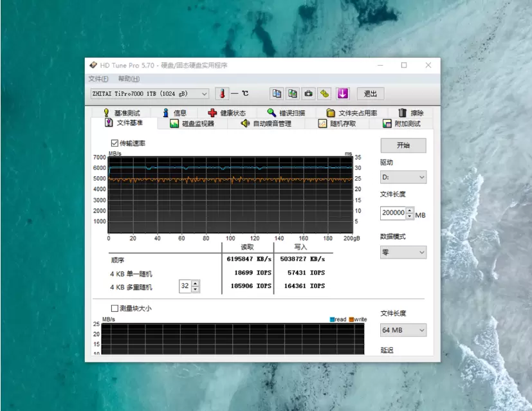
Task: Click the purple download arrow icon
Action: point(343,94)
